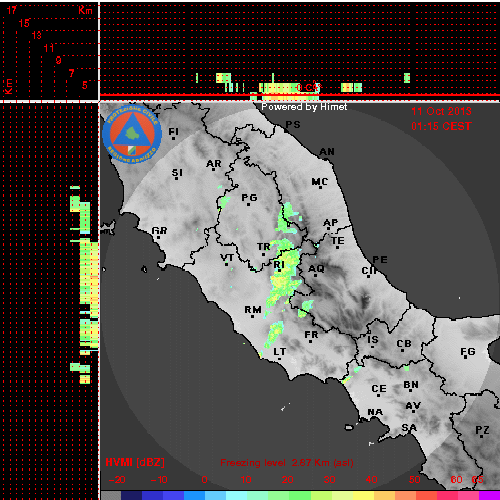Image resolution: width=500 pixels, height=500 pixels.
Task: Click the HVMI [dBZ] legend title
Action: pos(135,462)
